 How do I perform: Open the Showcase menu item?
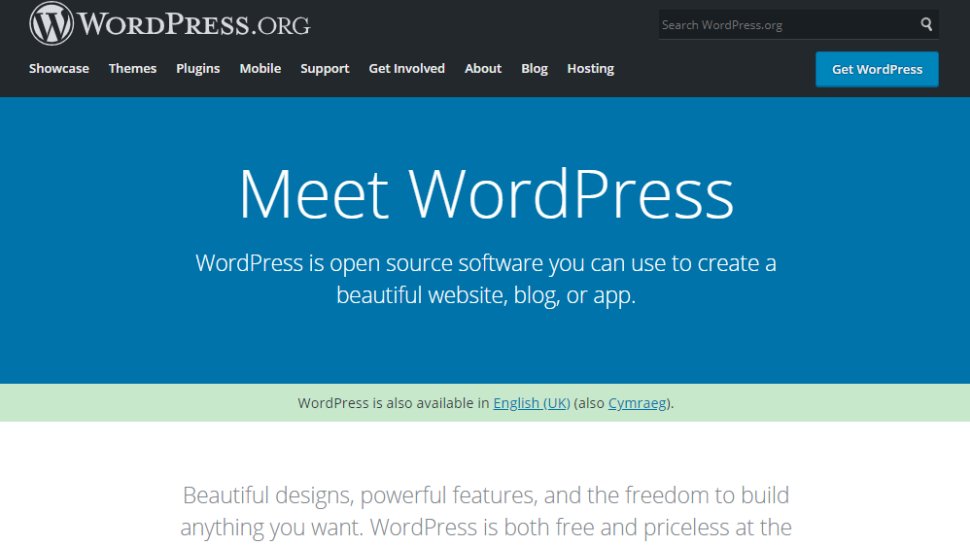[x=59, y=69]
